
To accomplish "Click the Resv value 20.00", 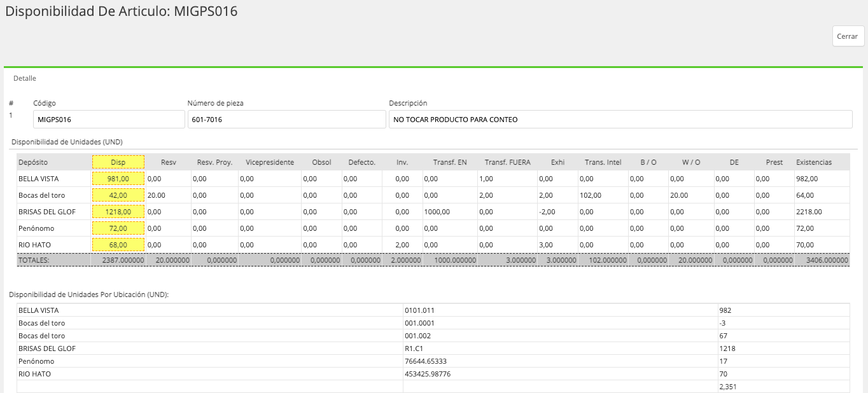I will 157,195.
